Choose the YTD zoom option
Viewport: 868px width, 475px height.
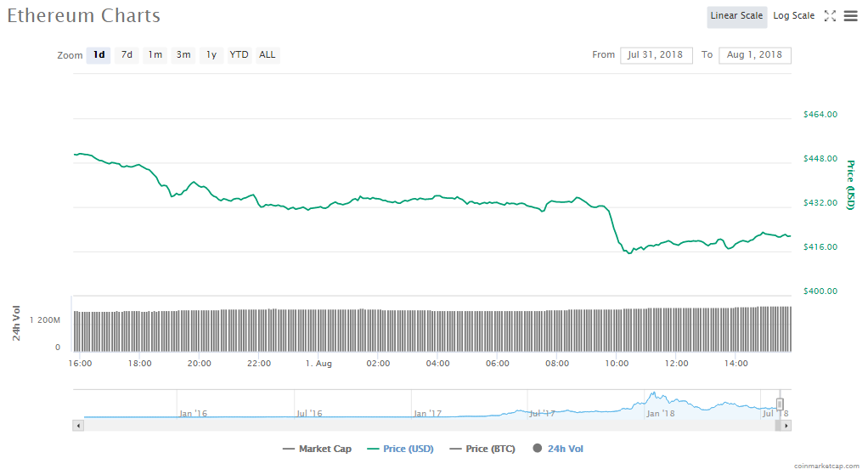point(240,55)
